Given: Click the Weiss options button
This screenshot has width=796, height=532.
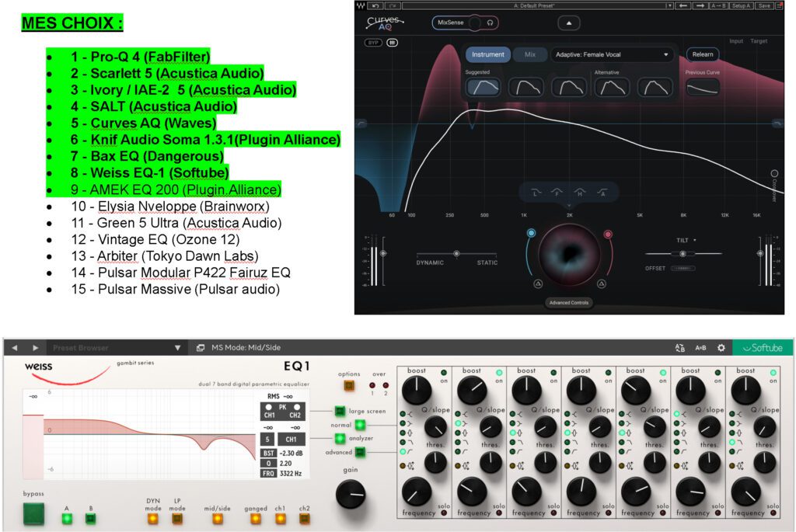Looking at the screenshot, I should coord(348,385).
